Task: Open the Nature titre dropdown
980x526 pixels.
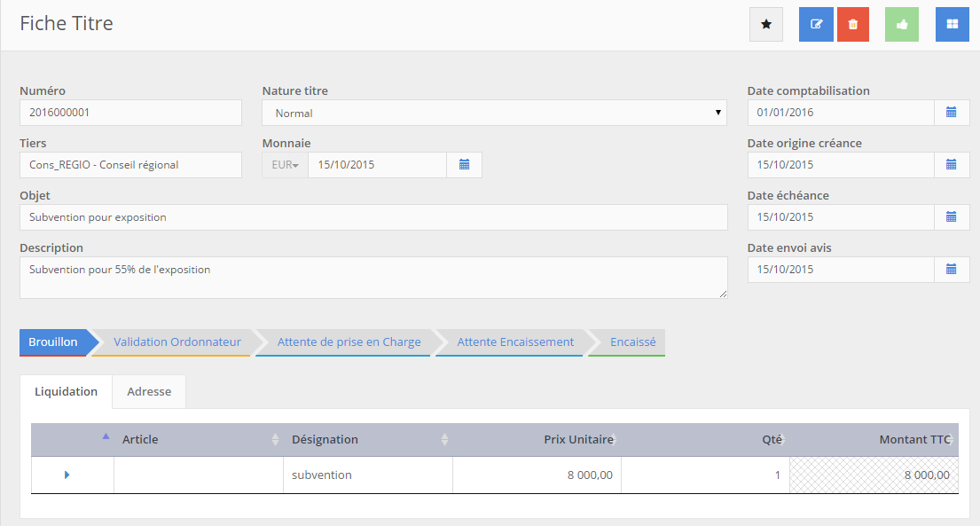Action: point(494,113)
